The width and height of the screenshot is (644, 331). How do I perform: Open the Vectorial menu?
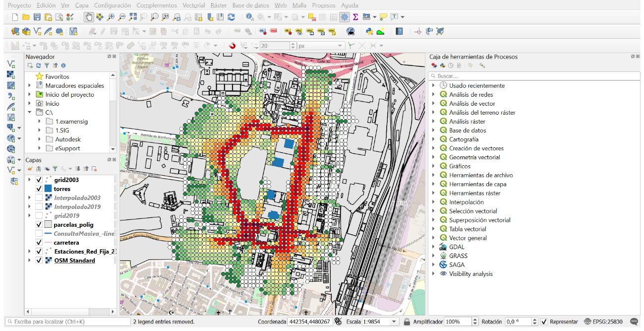[x=193, y=5]
